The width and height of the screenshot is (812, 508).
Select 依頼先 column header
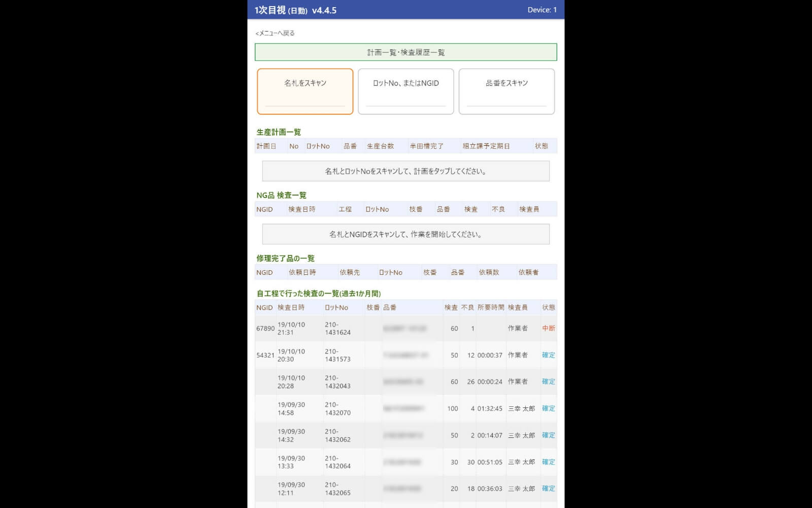pos(350,272)
